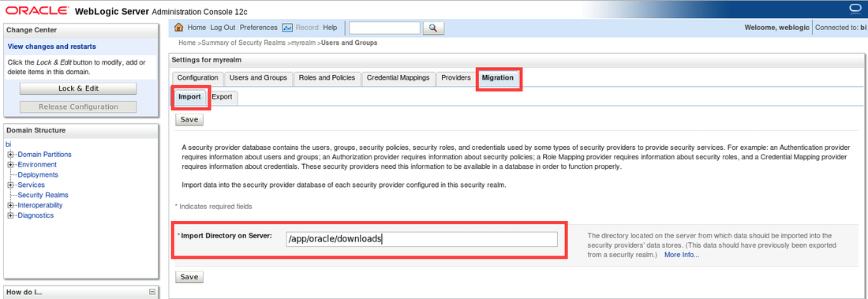Open the Credential Mappings tab
Viewport: 868px width, 299px height.
(x=398, y=78)
